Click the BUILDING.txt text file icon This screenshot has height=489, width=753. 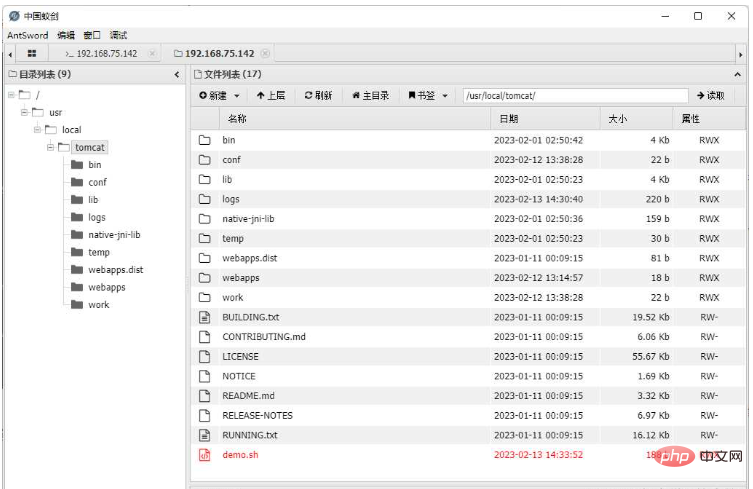pyautogui.click(x=205, y=317)
